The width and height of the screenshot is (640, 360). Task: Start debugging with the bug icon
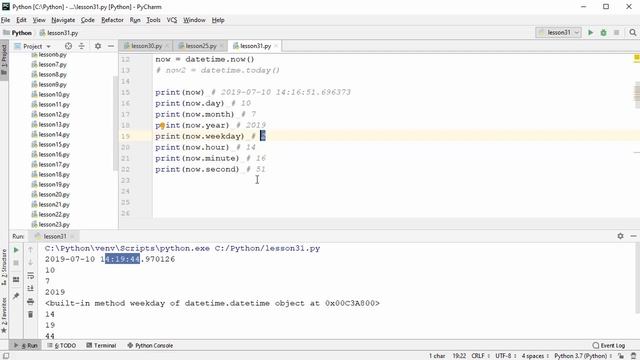(603, 32)
